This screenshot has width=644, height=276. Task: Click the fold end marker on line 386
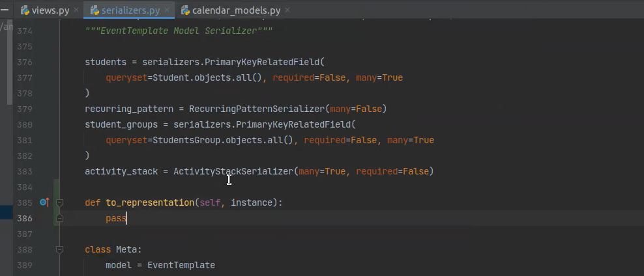[x=59, y=218]
